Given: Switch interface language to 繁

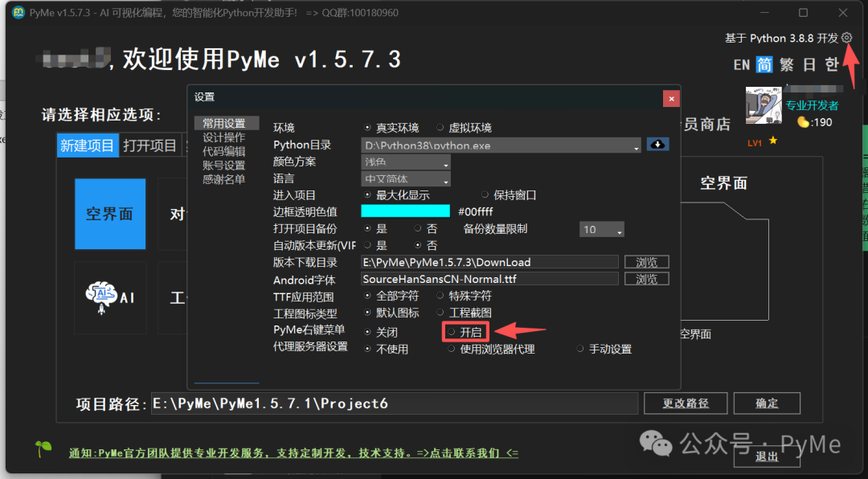Looking at the screenshot, I should pos(787,65).
